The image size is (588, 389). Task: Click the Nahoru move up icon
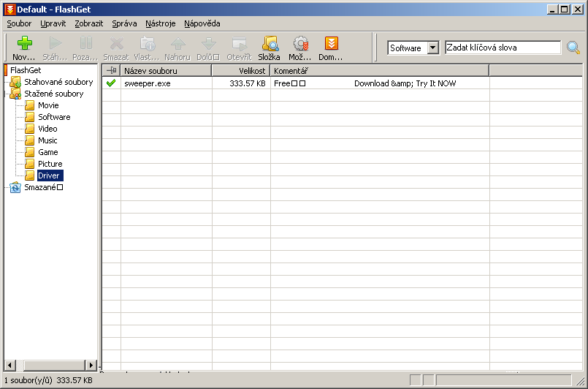click(177, 43)
